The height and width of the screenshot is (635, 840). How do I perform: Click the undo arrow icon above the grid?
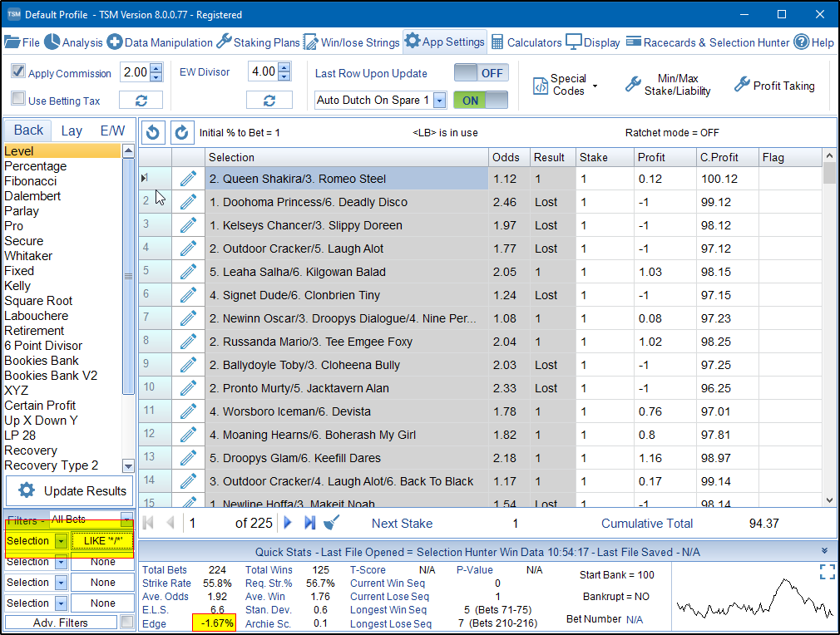click(x=153, y=132)
